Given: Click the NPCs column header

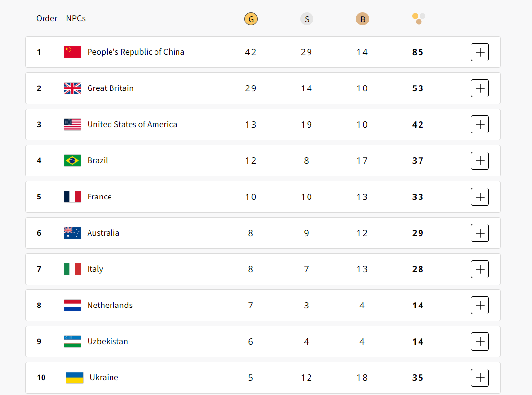Looking at the screenshot, I should pyautogui.click(x=76, y=18).
